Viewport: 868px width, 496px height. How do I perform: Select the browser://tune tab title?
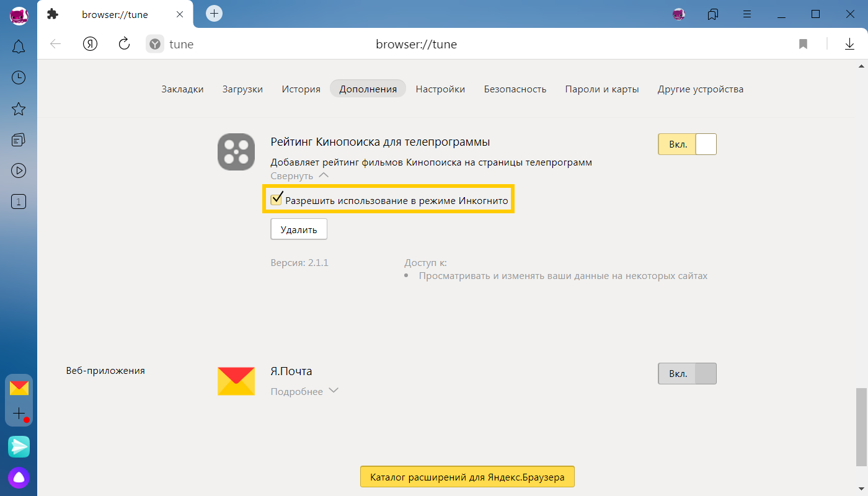pyautogui.click(x=115, y=14)
